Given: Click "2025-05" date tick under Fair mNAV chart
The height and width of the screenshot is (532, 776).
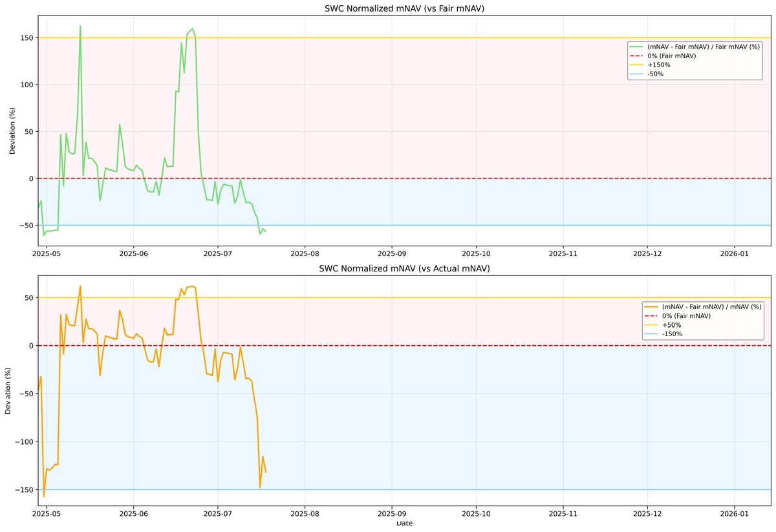Looking at the screenshot, I should pyautogui.click(x=47, y=255).
